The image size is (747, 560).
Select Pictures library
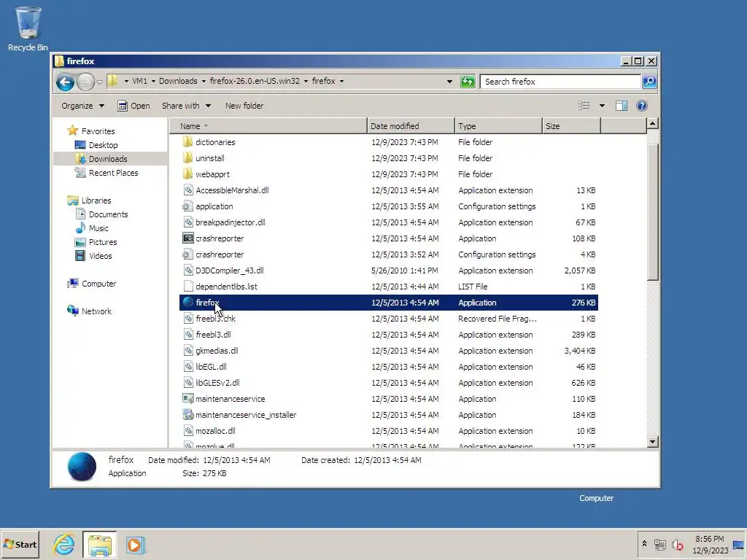coord(96,242)
